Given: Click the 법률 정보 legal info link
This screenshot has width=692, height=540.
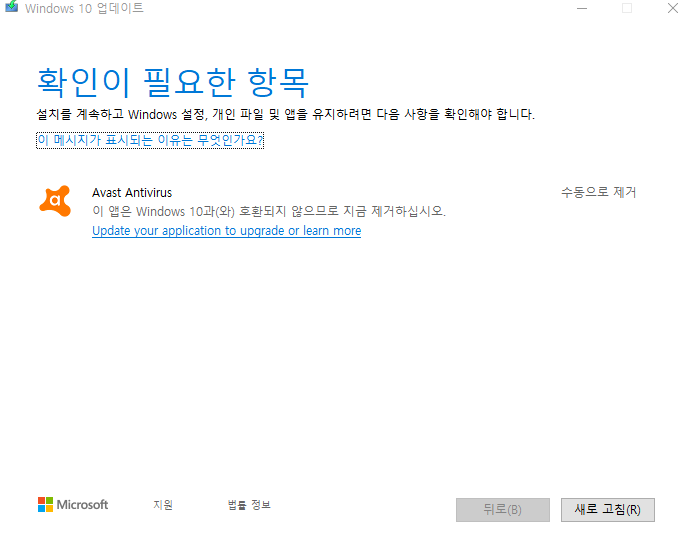Looking at the screenshot, I should point(249,505).
